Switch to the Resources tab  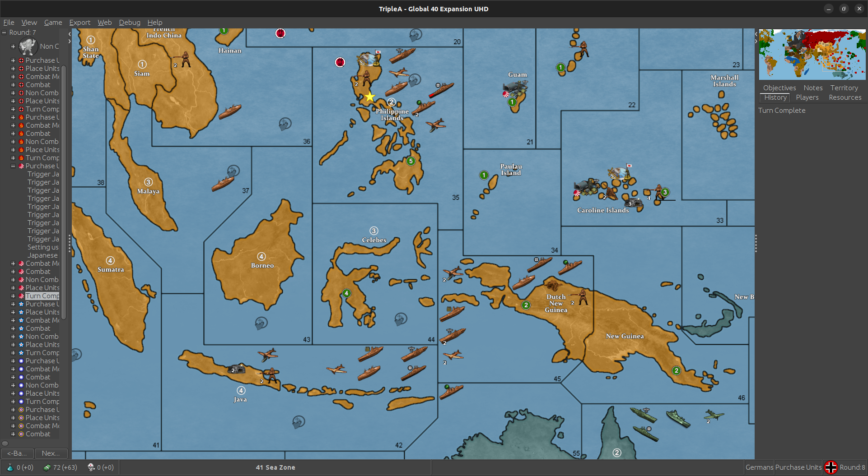(845, 97)
